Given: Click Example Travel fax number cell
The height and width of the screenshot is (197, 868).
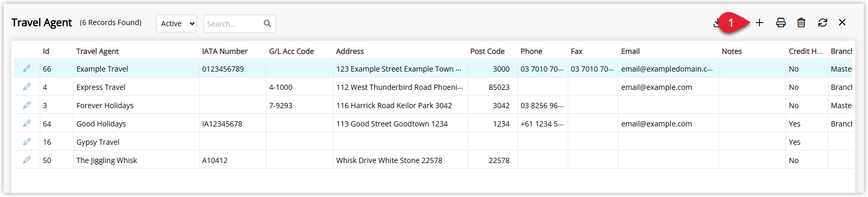Looking at the screenshot, I should pos(593,69).
